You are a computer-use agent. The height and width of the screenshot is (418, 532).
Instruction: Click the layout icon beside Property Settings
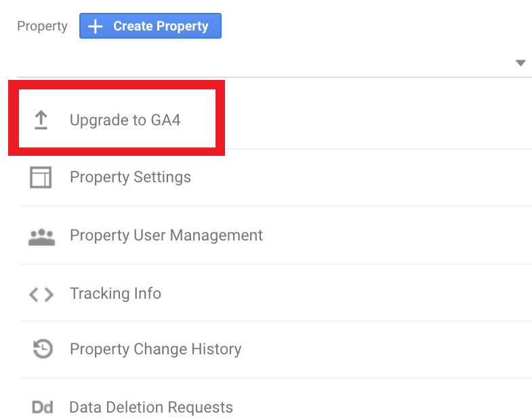41,177
